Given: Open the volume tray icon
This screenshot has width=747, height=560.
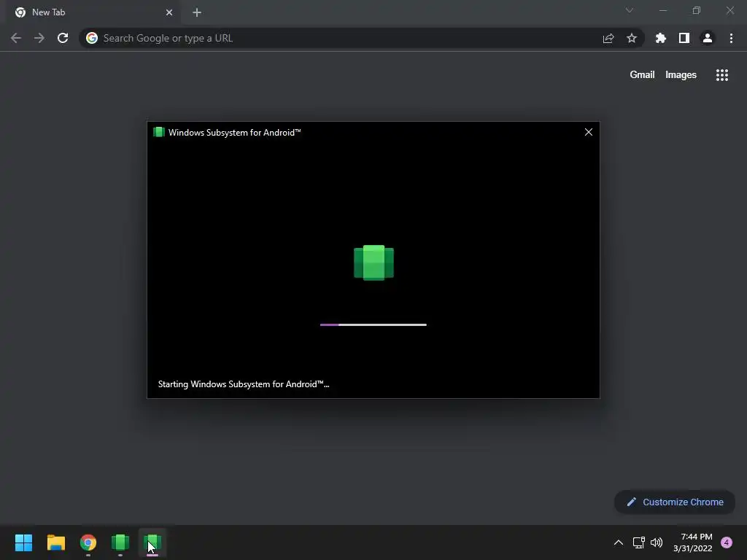Looking at the screenshot, I should pyautogui.click(x=657, y=542).
